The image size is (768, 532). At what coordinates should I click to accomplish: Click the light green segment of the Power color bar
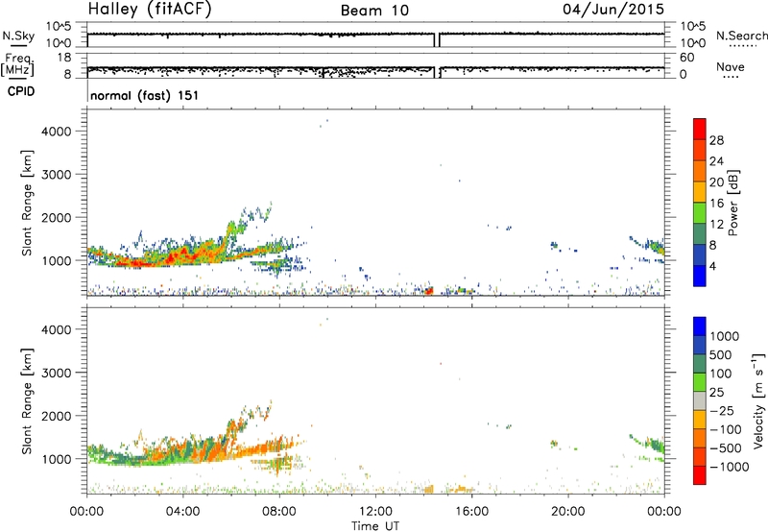[x=700, y=213]
